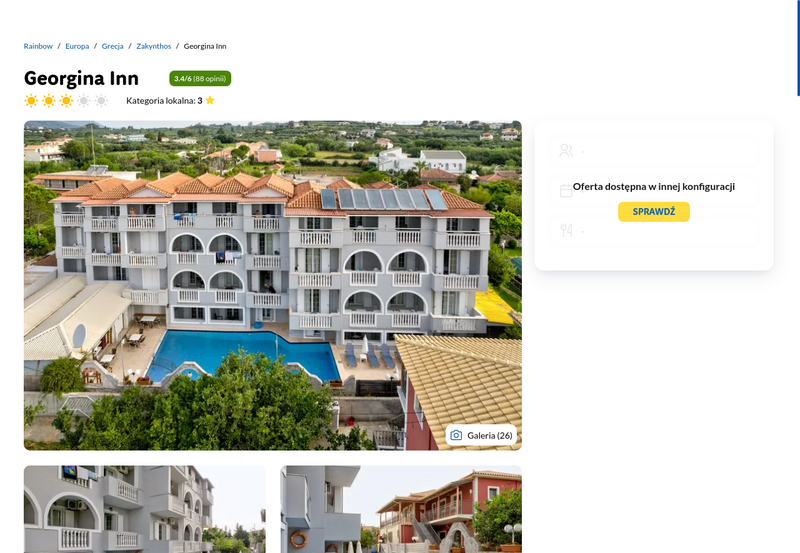Open the Galeria (26) photo gallery

(x=481, y=435)
